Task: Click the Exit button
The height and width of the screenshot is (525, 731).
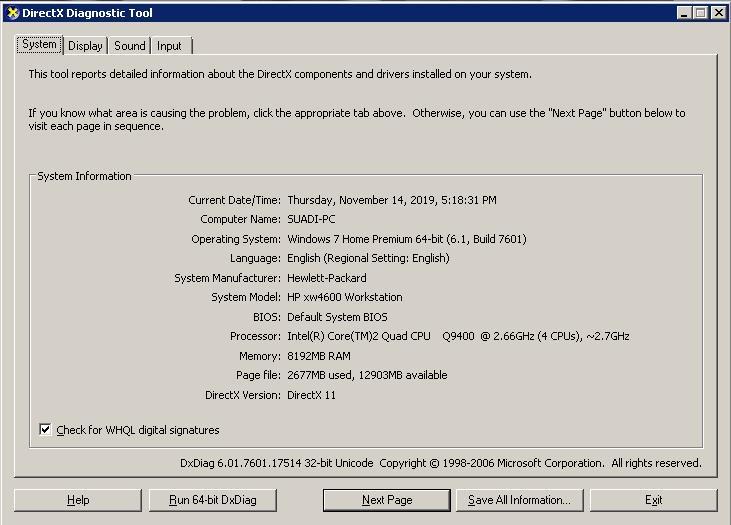Action: point(654,500)
